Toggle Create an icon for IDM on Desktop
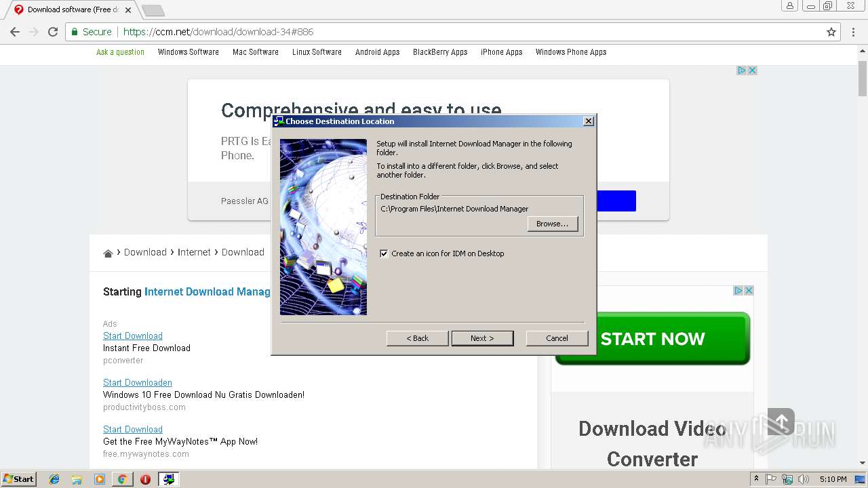 click(x=384, y=253)
